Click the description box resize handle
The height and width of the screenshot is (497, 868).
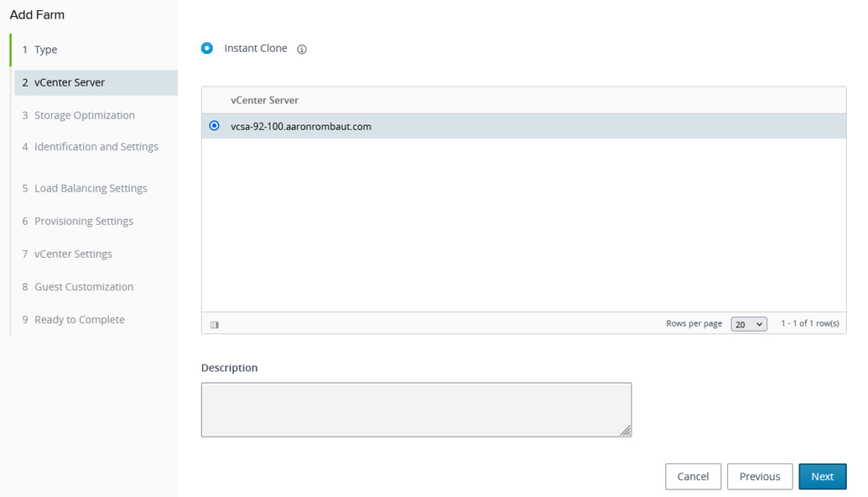625,431
